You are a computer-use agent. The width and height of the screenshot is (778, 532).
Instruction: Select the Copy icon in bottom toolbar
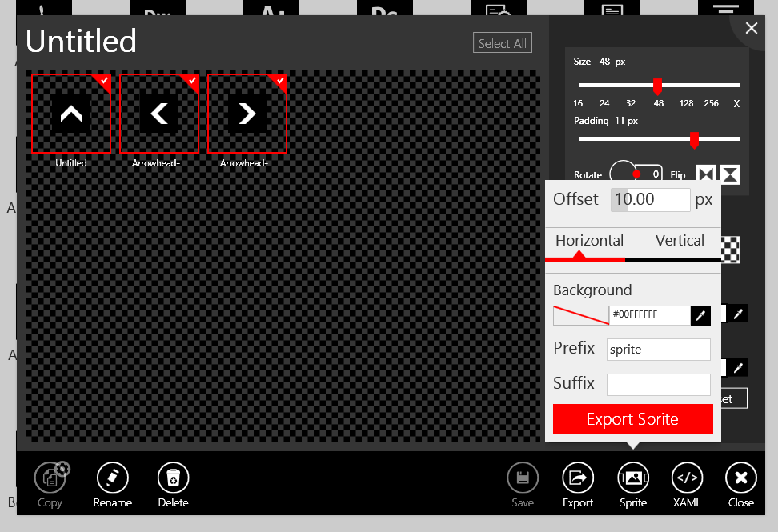click(50, 478)
